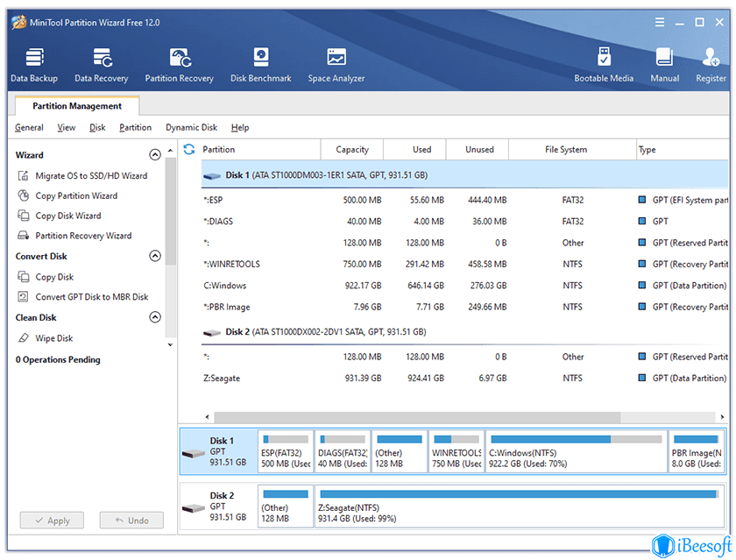Viewport: 736px width, 560px height.
Task: Select the *:PBR Image partition row
Action: tap(464, 307)
